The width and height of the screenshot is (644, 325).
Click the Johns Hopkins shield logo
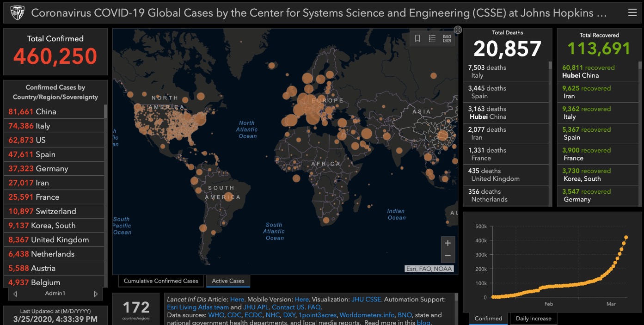(17, 13)
